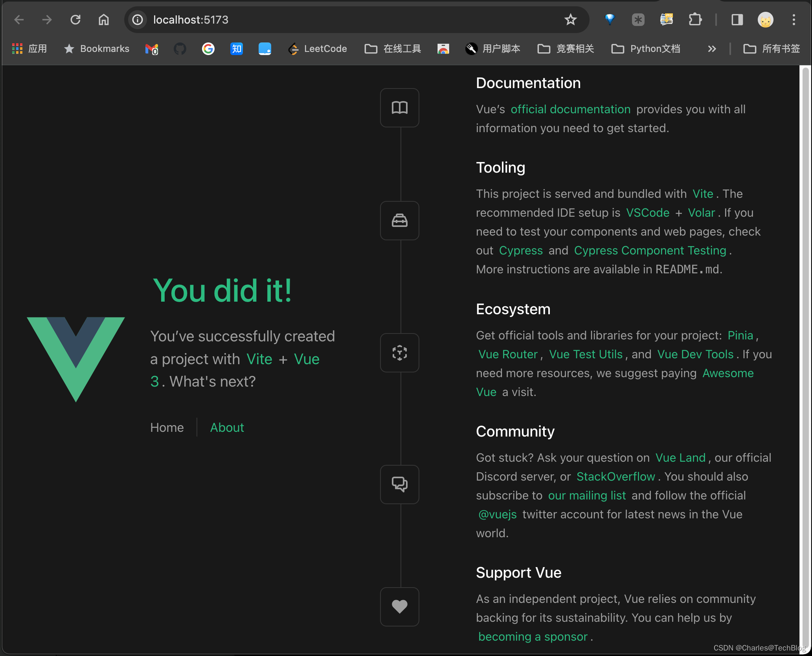This screenshot has height=656, width=812.
Task: Open GitHub bookmark icon
Action: coord(180,49)
